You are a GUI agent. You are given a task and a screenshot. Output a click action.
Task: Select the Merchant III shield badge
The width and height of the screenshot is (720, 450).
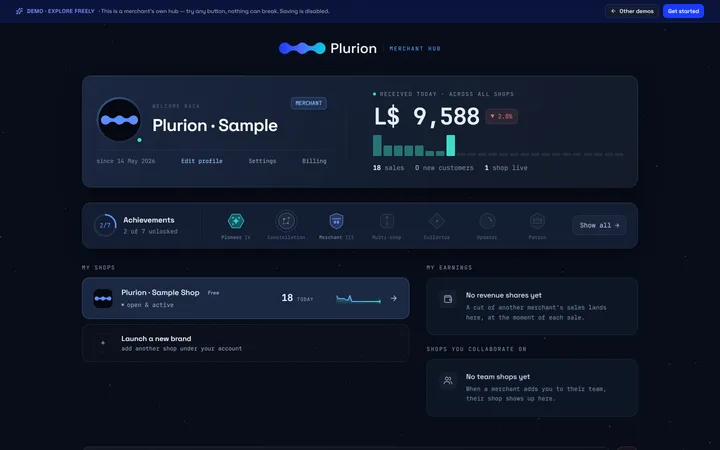[336, 221]
